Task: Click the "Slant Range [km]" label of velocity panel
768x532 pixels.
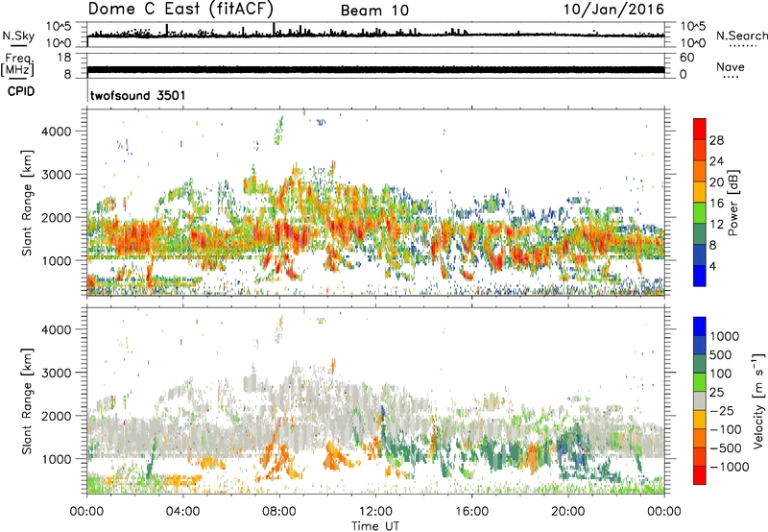Action: tap(27, 400)
